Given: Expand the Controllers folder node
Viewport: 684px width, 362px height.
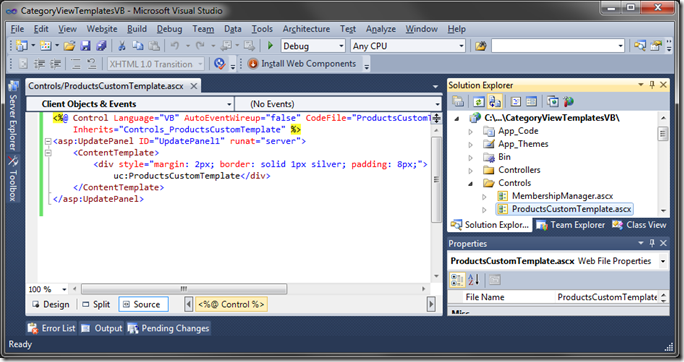Looking at the screenshot, I should (x=471, y=171).
